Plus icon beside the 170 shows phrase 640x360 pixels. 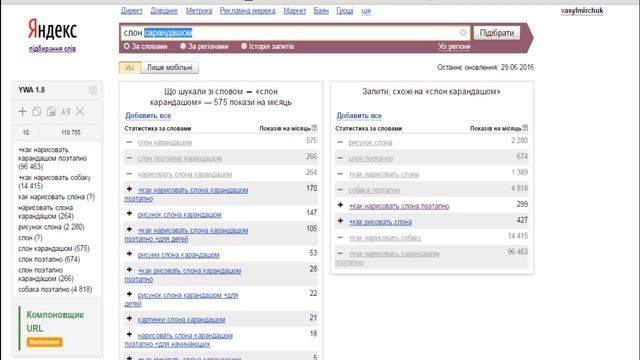click(x=129, y=189)
